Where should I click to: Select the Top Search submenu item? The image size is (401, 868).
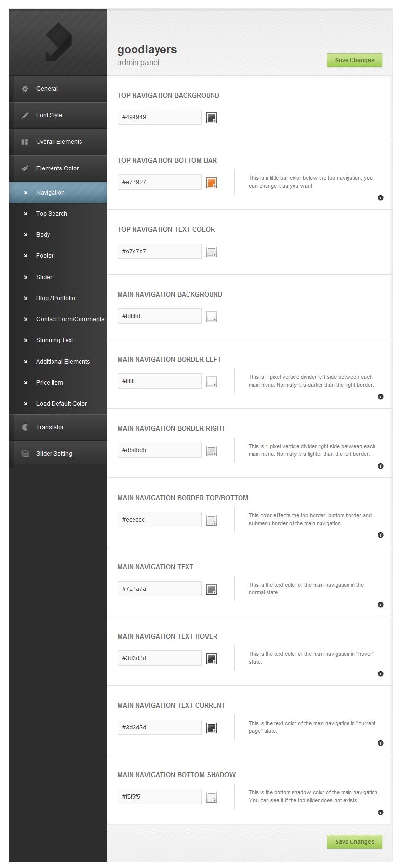58,214
